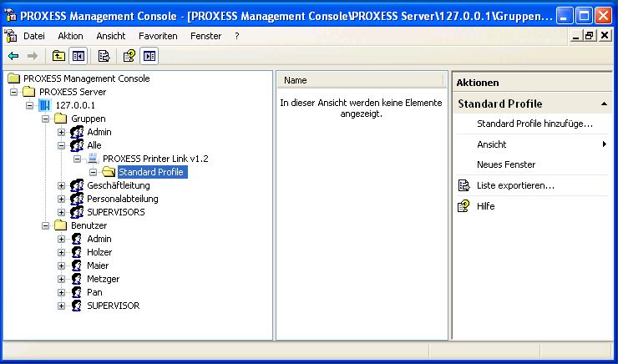Click the Maier user icon

[77, 266]
